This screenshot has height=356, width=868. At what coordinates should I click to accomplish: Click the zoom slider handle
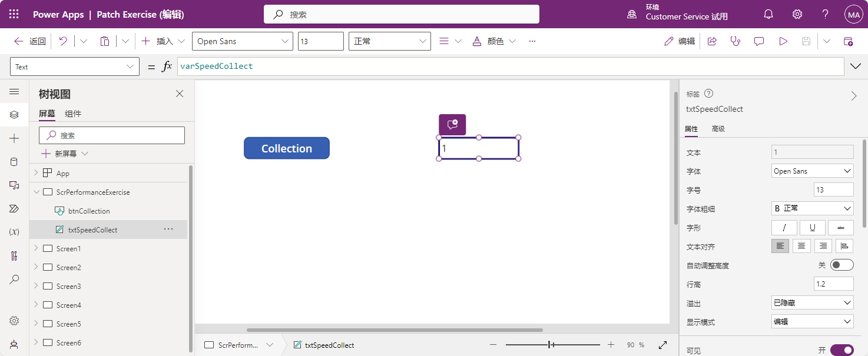pos(549,345)
